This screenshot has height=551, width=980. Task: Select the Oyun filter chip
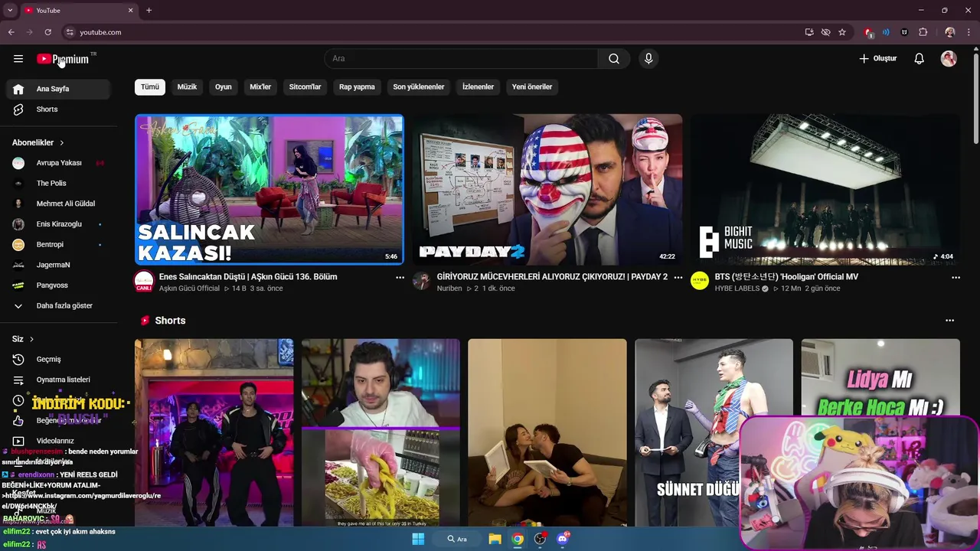pos(224,87)
